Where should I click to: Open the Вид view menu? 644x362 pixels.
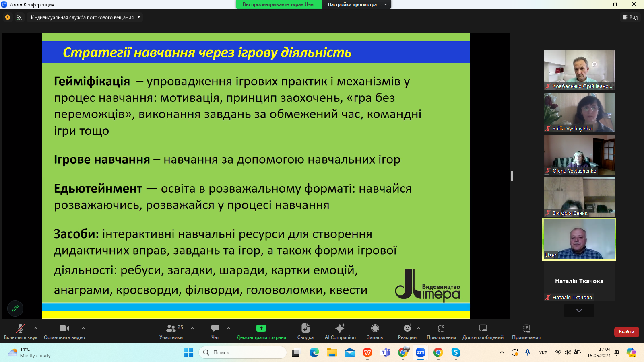(x=630, y=17)
